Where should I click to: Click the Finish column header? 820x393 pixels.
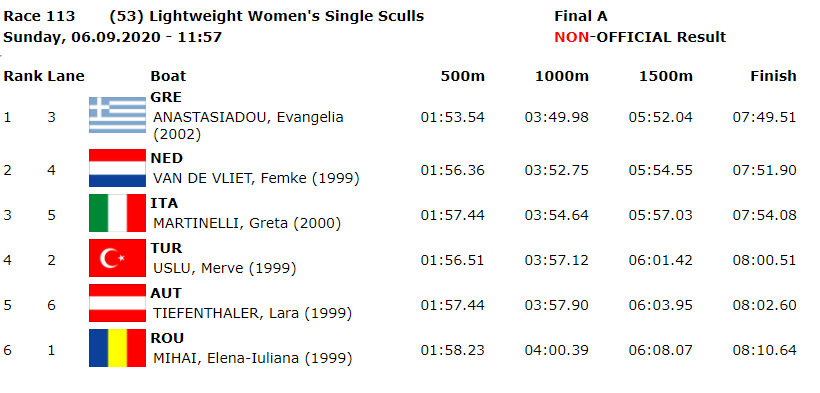(x=773, y=76)
